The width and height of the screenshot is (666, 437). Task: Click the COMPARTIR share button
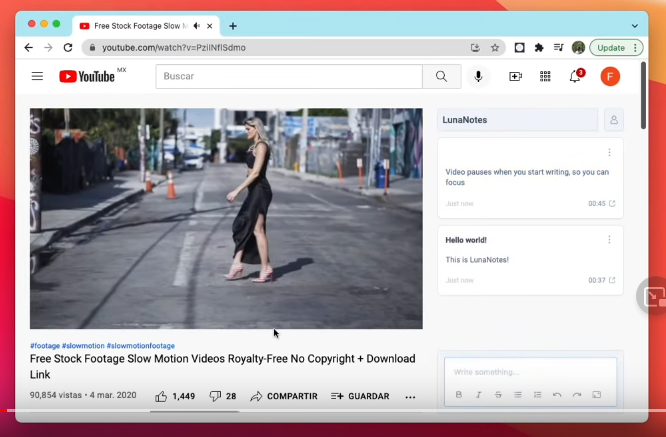click(284, 396)
